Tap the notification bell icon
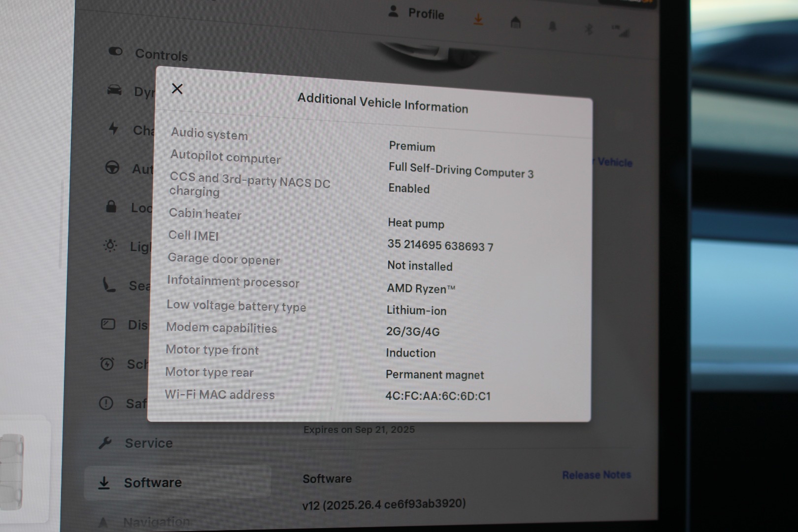 tap(552, 26)
